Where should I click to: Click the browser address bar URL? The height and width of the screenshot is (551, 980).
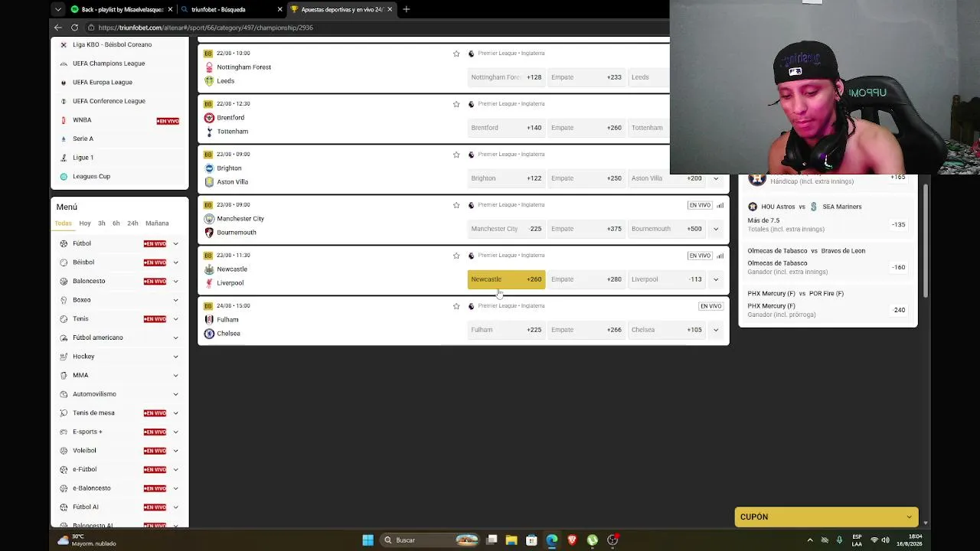click(205, 28)
